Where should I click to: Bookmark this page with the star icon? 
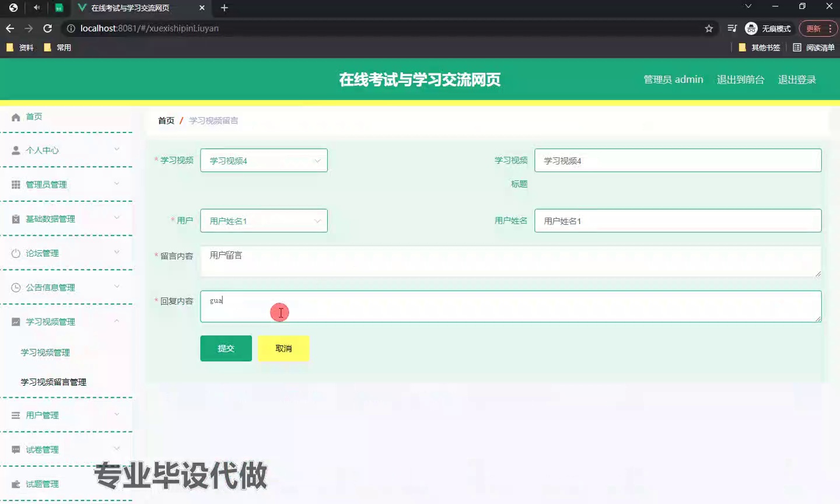pos(709,28)
